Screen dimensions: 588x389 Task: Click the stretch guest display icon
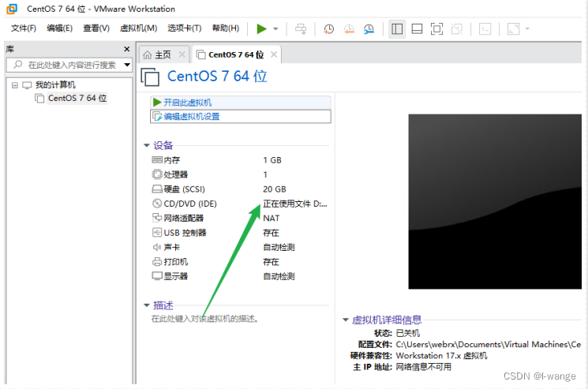(513, 29)
